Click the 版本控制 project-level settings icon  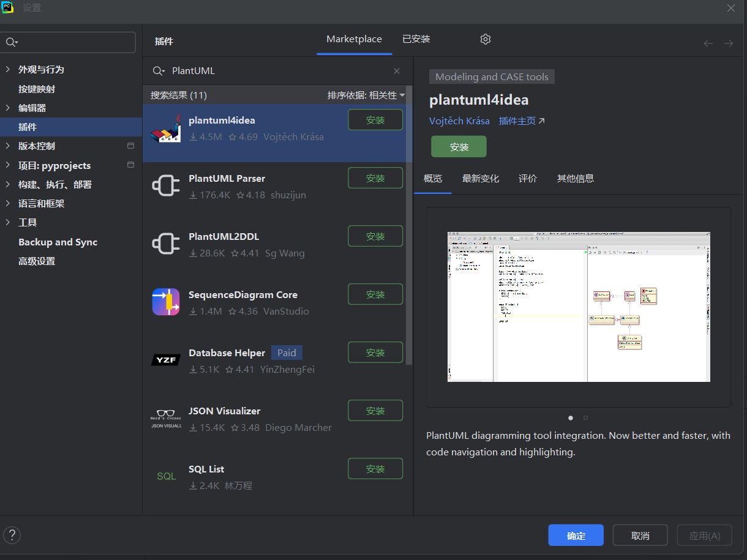(130, 146)
